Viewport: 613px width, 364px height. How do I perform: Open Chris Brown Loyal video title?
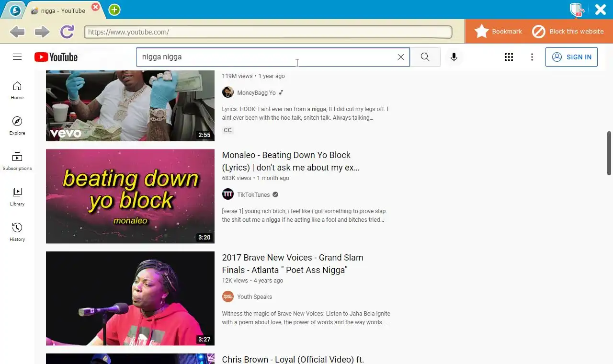tap(293, 359)
